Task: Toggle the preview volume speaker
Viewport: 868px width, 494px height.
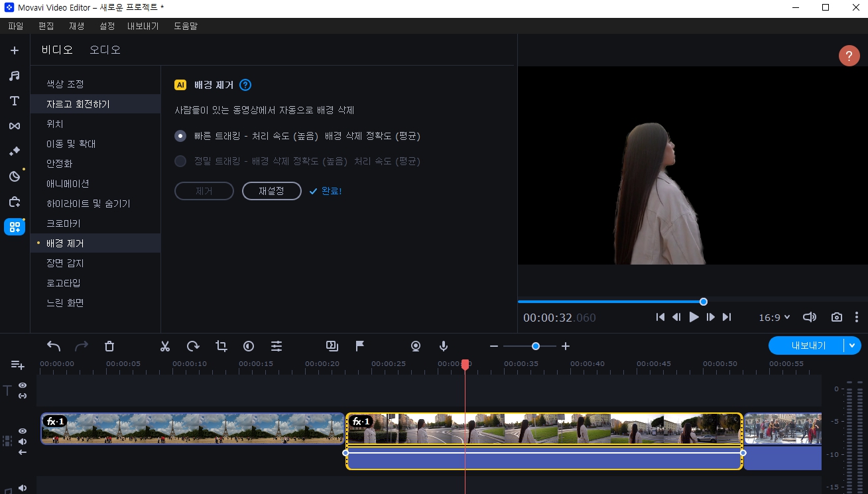Action: pyautogui.click(x=809, y=318)
